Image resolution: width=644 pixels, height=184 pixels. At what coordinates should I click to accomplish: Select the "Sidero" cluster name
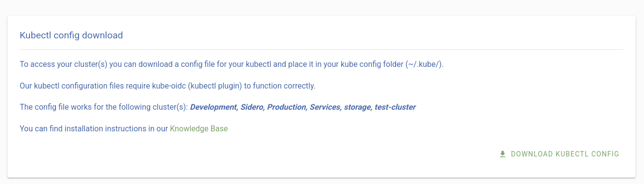click(x=253, y=107)
